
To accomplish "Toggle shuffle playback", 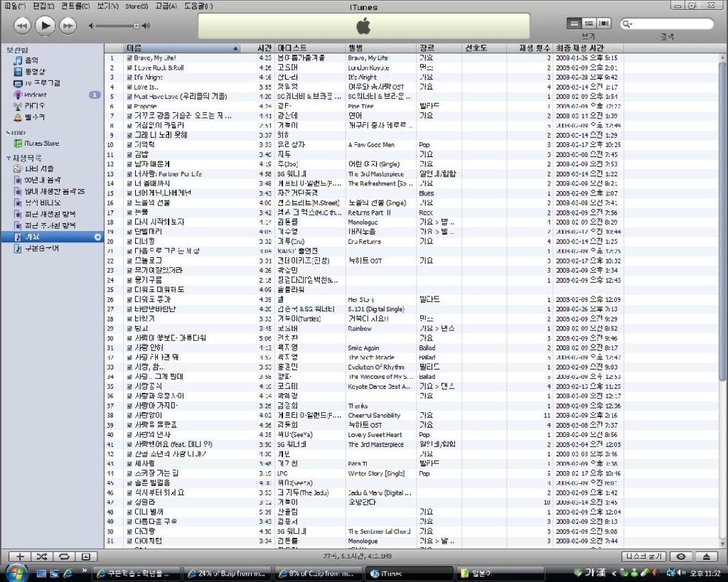I will (x=42, y=556).
